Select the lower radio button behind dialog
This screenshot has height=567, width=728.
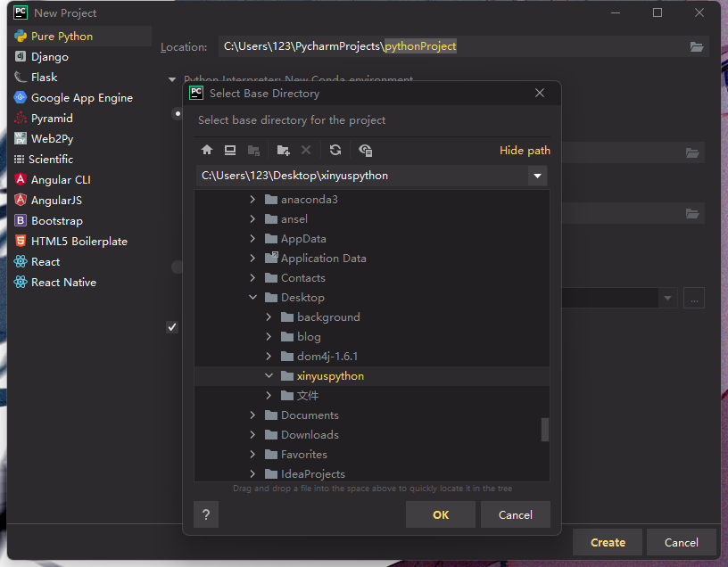[x=178, y=267]
